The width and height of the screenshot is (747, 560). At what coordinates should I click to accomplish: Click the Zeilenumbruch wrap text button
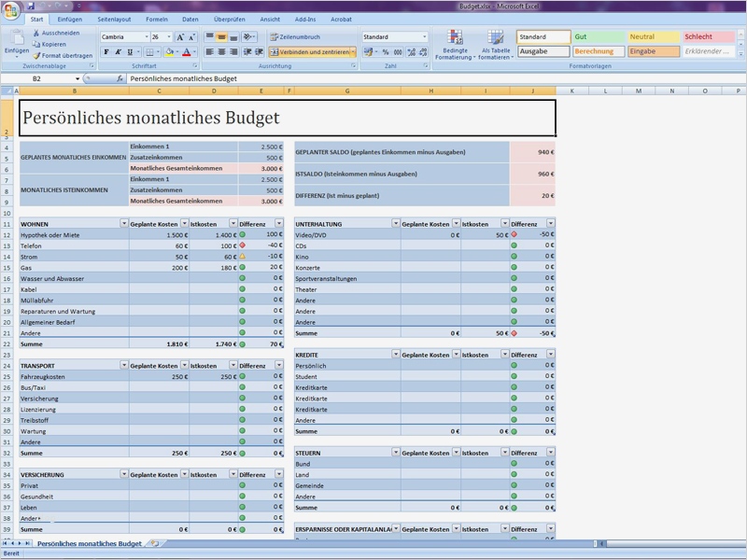pyautogui.click(x=295, y=37)
